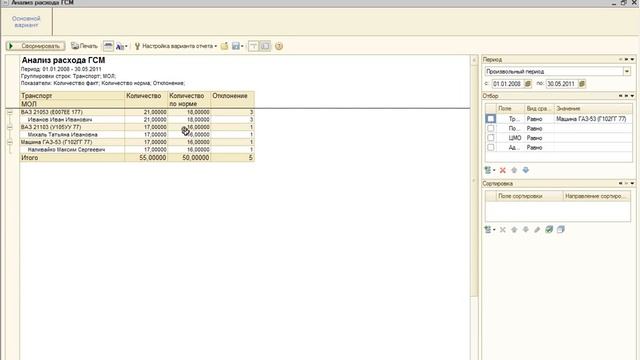Open the Сортировка panel menu arrow
This screenshot has width=640, height=360.
point(633,184)
